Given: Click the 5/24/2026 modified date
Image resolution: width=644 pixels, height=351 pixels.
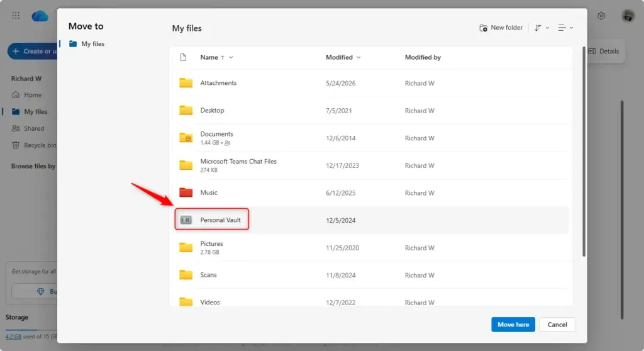Looking at the screenshot, I should click(x=340, y=83).
